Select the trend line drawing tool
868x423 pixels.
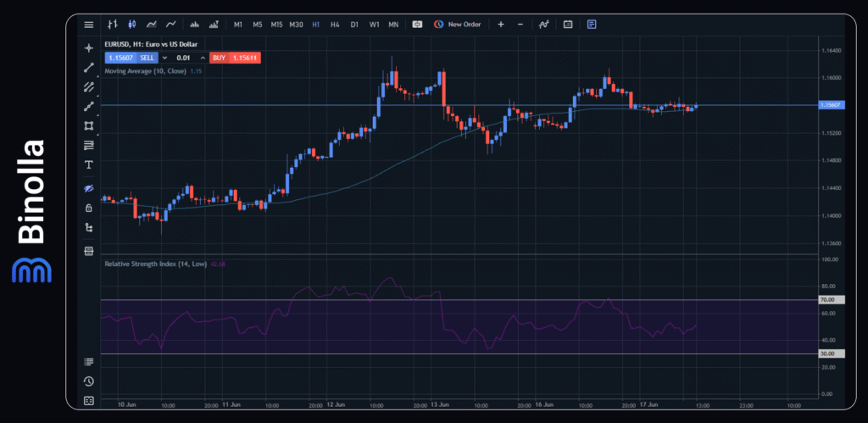coord(89,68)
